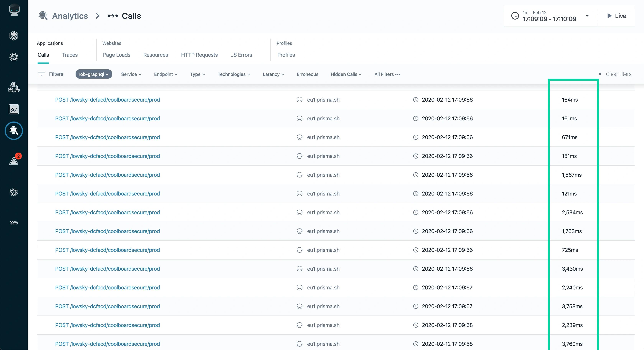The height and width of the screenshot is (350, 644).
Task: Click the 671ms latency value
Action: (570, 137)
